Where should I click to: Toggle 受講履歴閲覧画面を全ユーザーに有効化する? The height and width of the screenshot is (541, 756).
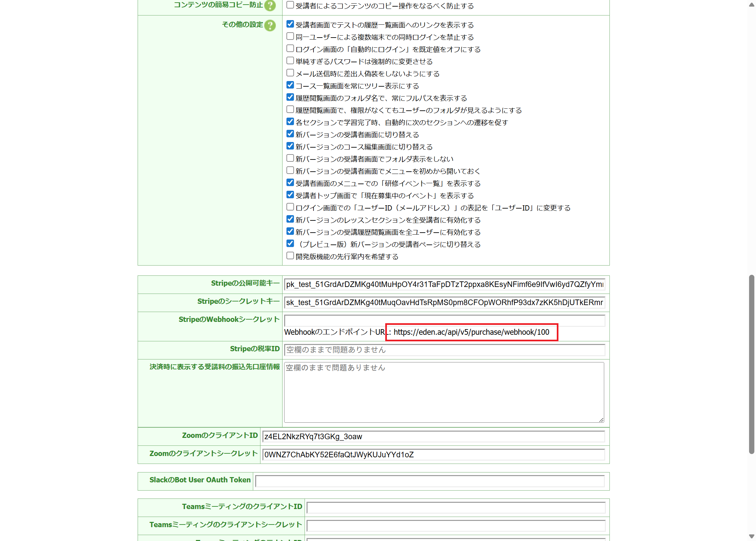pyautogui.click(x=290, y=232)
